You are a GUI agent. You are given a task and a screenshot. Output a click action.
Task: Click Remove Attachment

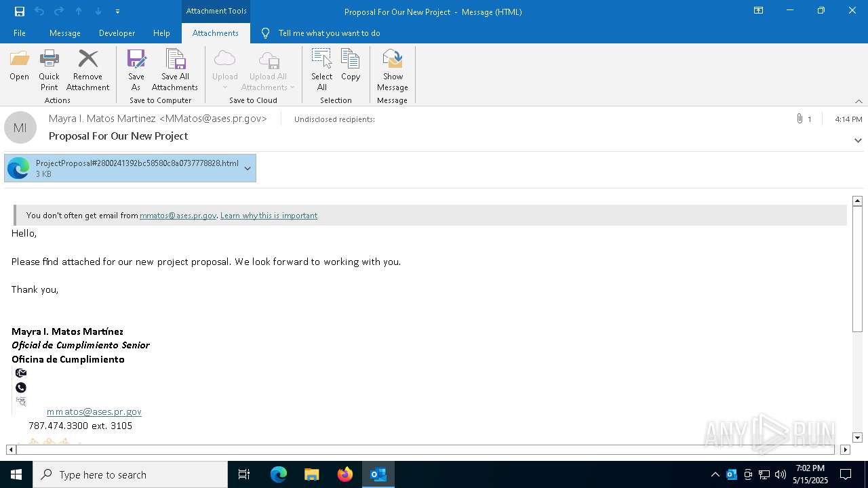(87, 70)
